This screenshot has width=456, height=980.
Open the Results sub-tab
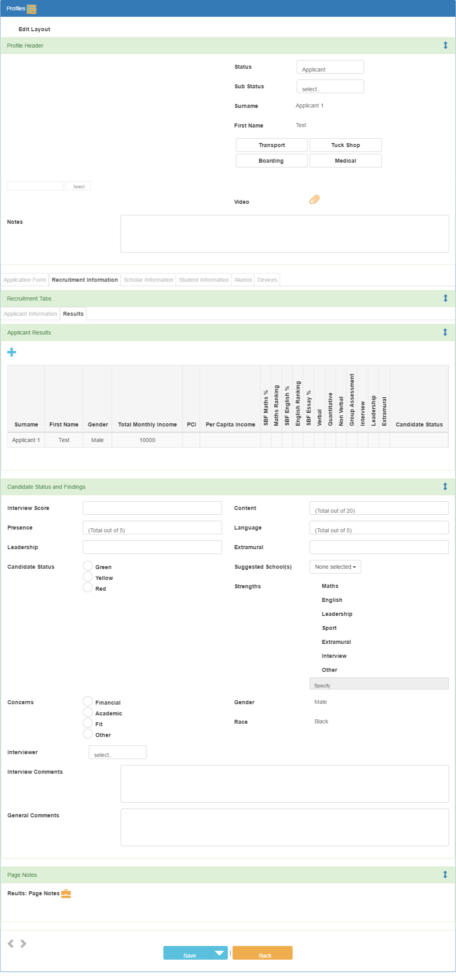[x=73, y=314]
